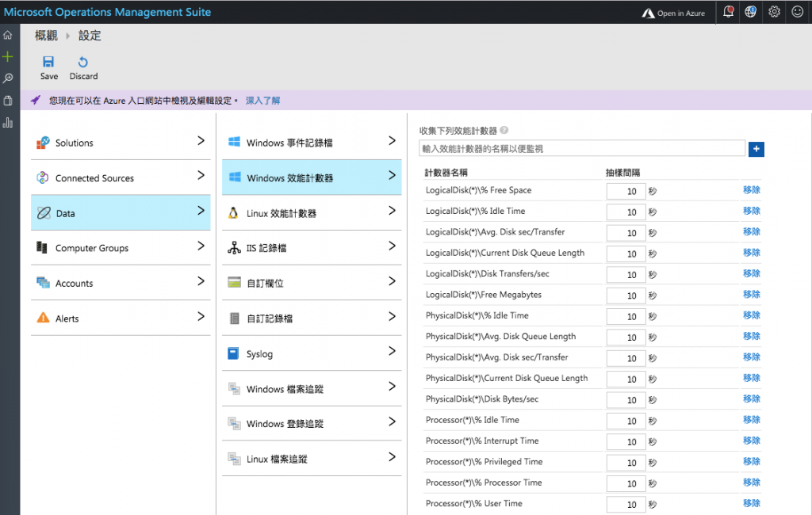Expand the Windows 事件記錄檔 chevron
Screen dimensions: 812x515
(x=392, y=141)
